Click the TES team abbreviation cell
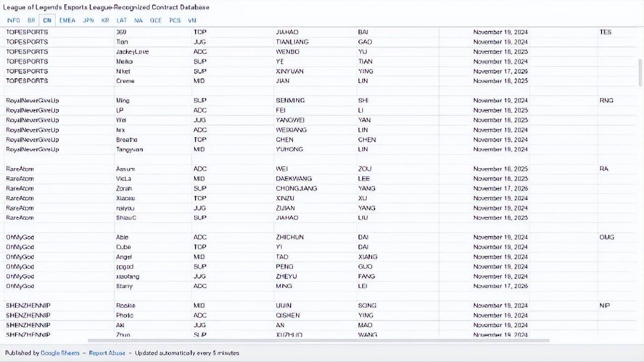Viewport: 644px width, 362px height. tap(605, 32)
